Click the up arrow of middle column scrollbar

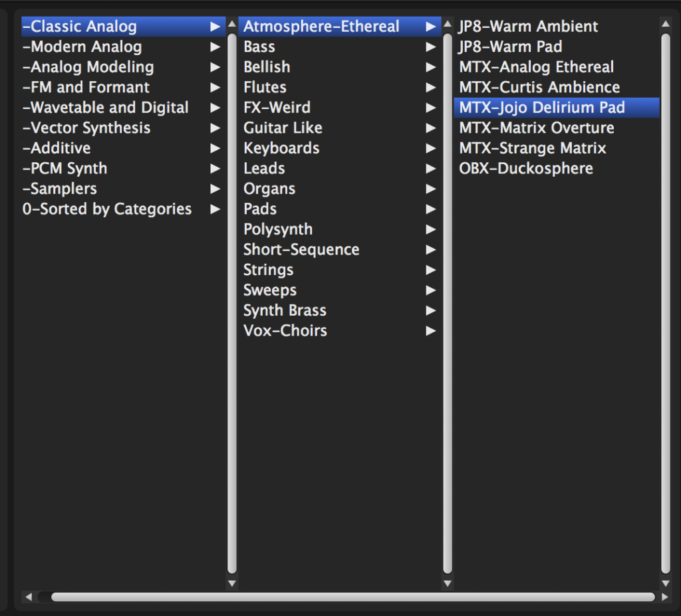tap(448, 23)
